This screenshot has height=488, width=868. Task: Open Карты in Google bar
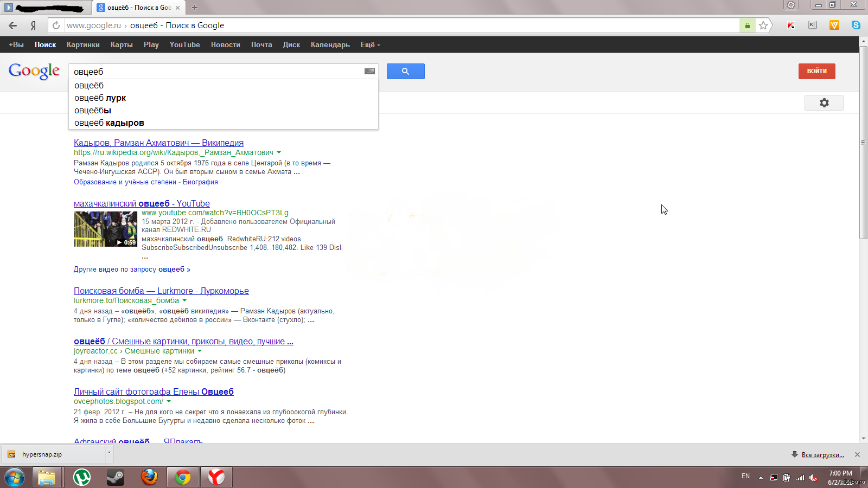click(x=122, y=45)
